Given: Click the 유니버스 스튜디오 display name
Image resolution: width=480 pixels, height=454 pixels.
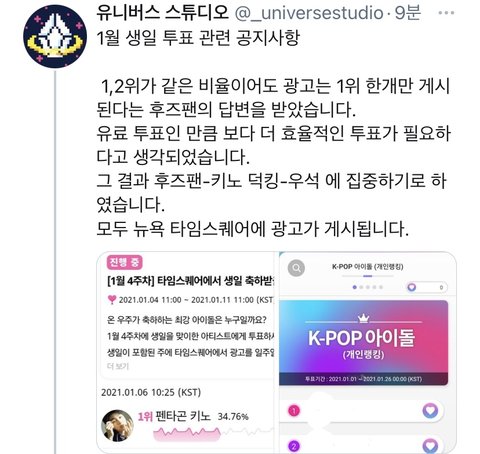Looking at the screenshot, I should [162, 13].
